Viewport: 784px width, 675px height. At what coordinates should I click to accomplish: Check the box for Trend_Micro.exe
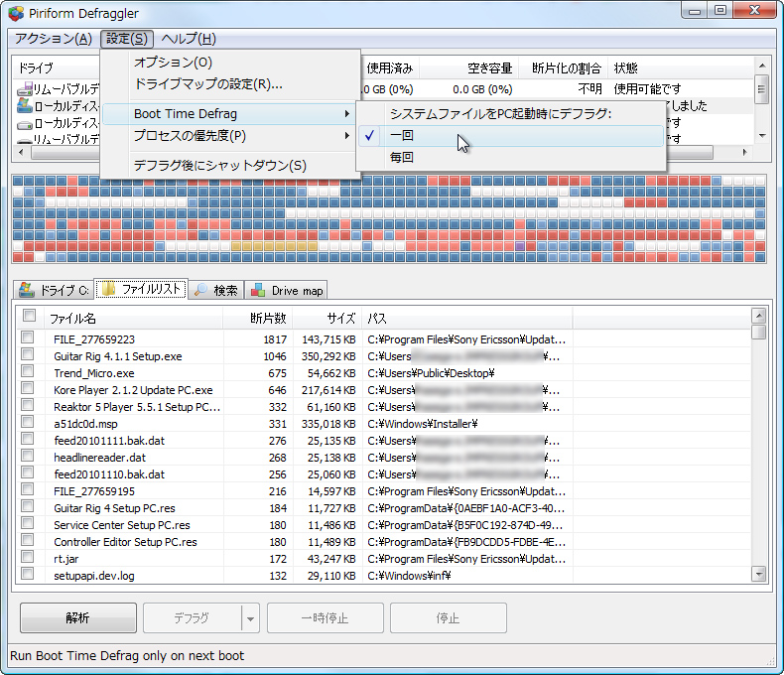(28, 371)
